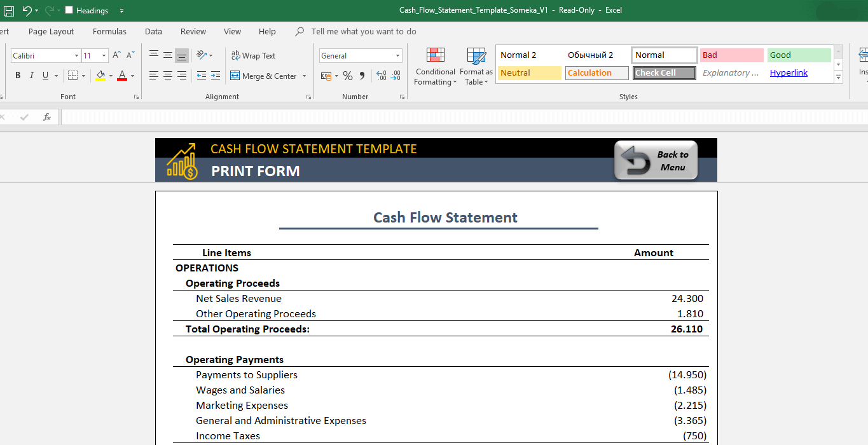Toggle Wrap Text
This screenshot has height=445, width=868.
pyautogui.click(x=253, y=56)
